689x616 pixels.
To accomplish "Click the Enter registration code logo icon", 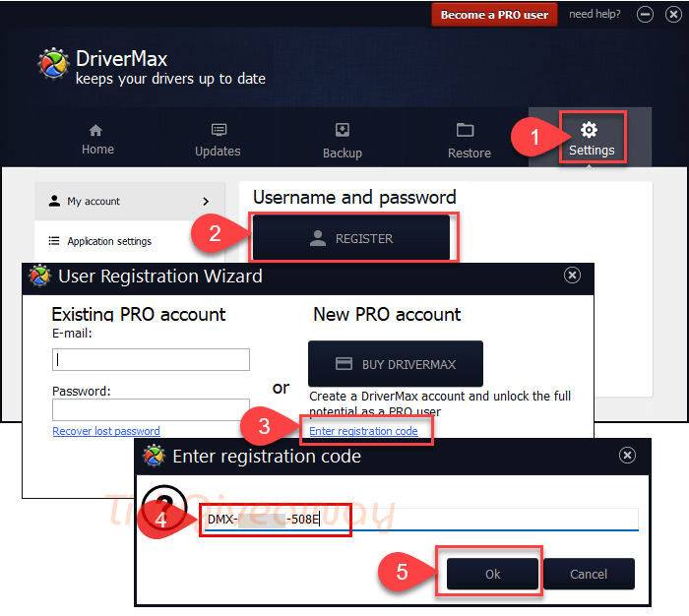I will 154,456.
